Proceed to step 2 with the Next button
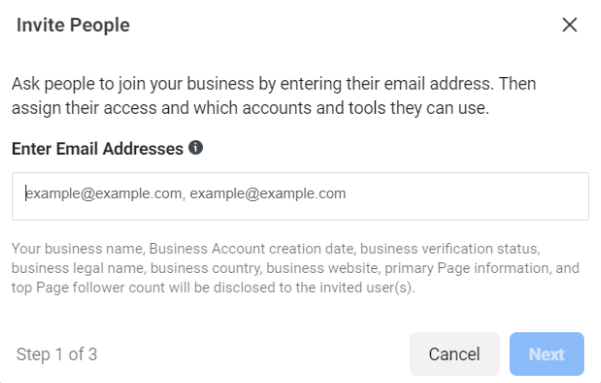601x383 pixels. point(547,354)
